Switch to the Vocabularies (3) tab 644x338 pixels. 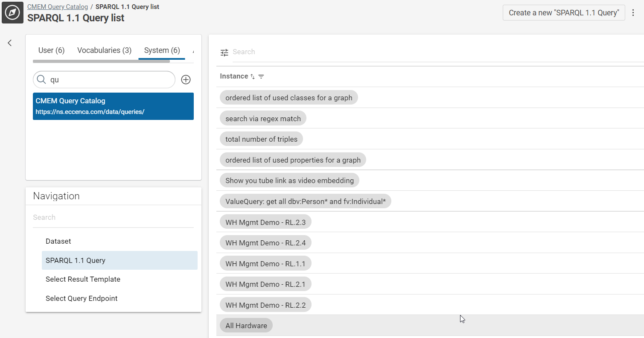pyautogui.click(x=104, y=50)
